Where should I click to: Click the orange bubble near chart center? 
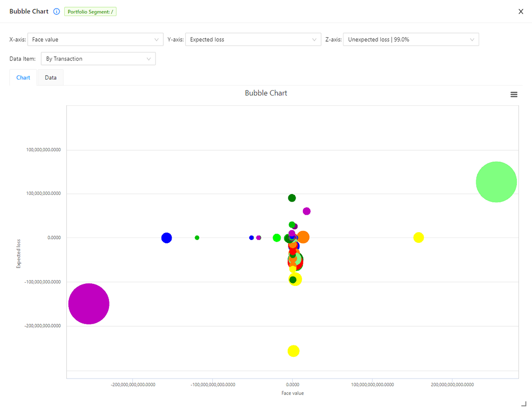point(303,237)
